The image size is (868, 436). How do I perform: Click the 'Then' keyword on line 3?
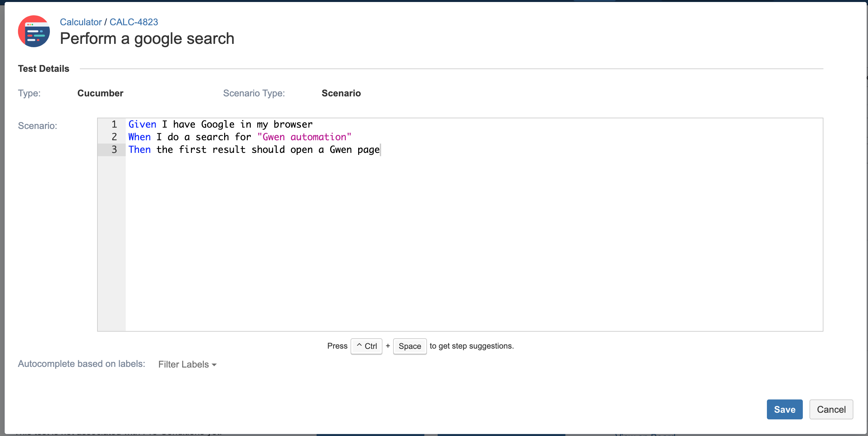(x=139, y=150)
